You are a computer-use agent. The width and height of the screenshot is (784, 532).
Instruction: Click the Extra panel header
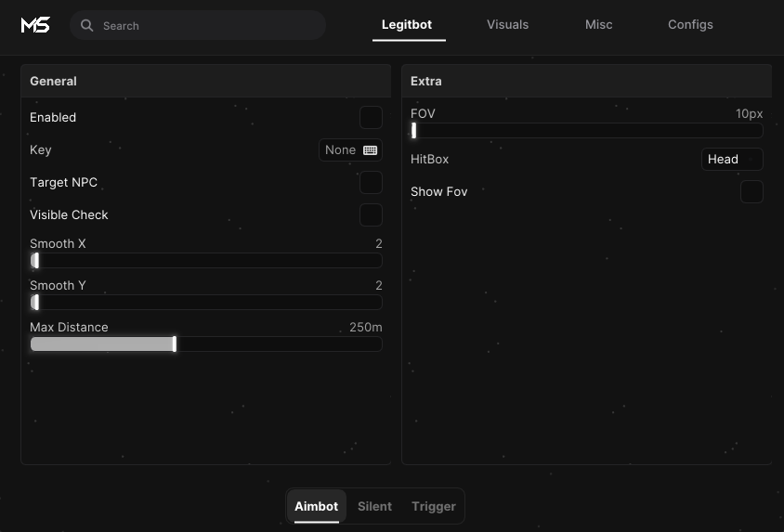586,81
